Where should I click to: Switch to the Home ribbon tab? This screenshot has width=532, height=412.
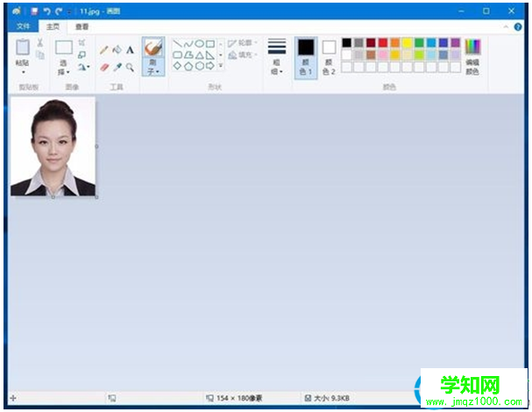tap(53, 26)
